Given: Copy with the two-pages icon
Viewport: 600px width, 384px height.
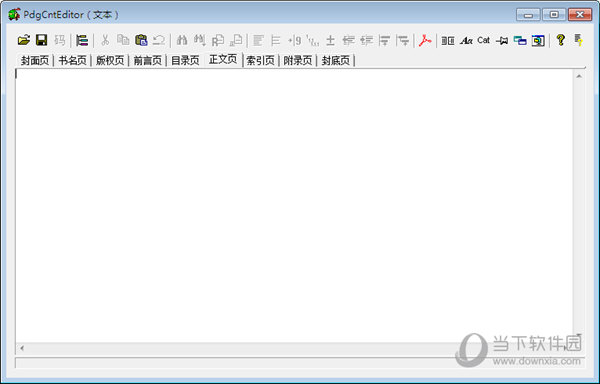Looking at the screenshot, I should 123,40.
